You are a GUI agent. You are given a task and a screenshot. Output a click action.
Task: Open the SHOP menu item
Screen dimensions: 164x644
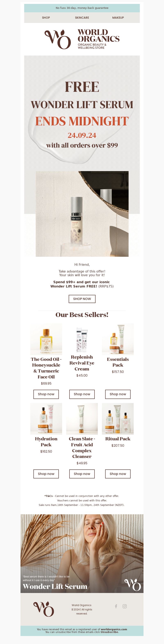(46, 18)
